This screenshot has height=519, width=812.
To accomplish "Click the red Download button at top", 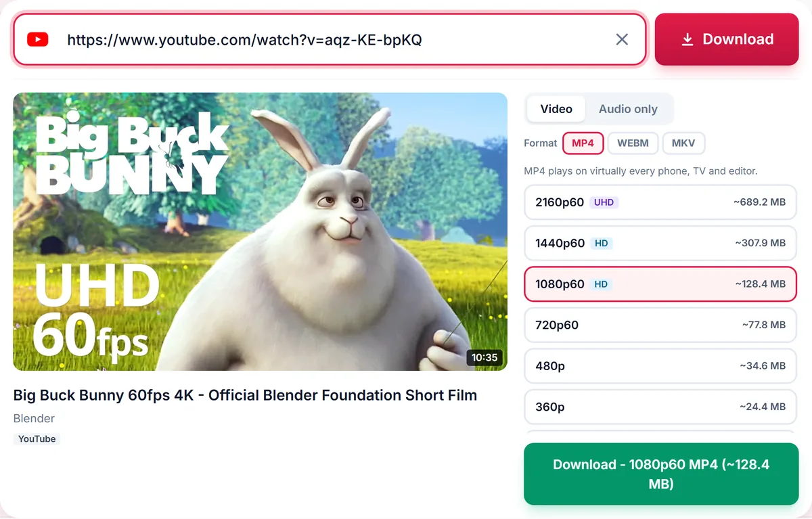I will pyautogui.click(x=727, y=39).
